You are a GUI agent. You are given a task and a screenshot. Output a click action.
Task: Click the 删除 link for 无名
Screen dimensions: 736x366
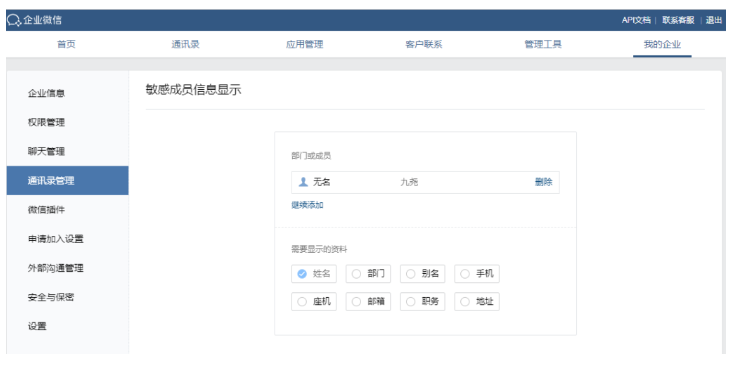[x=544, y=182]
